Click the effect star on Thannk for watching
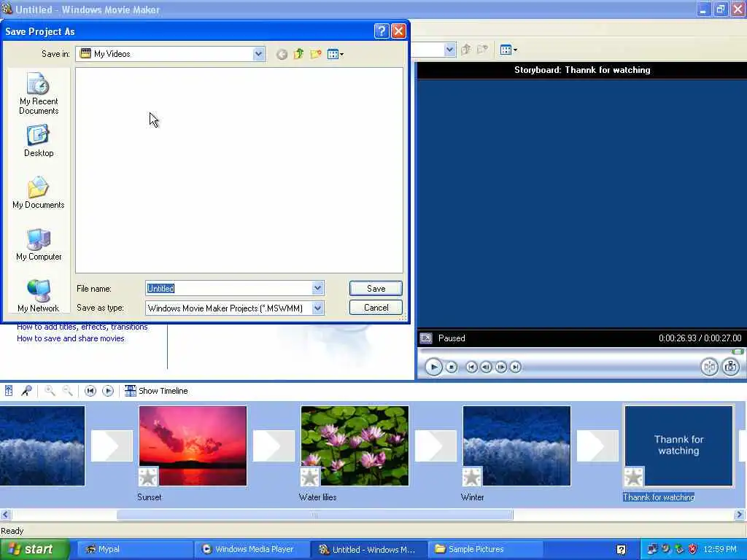Image resolution: width=747 pixels, height=560 pixels. coord(634,477)
